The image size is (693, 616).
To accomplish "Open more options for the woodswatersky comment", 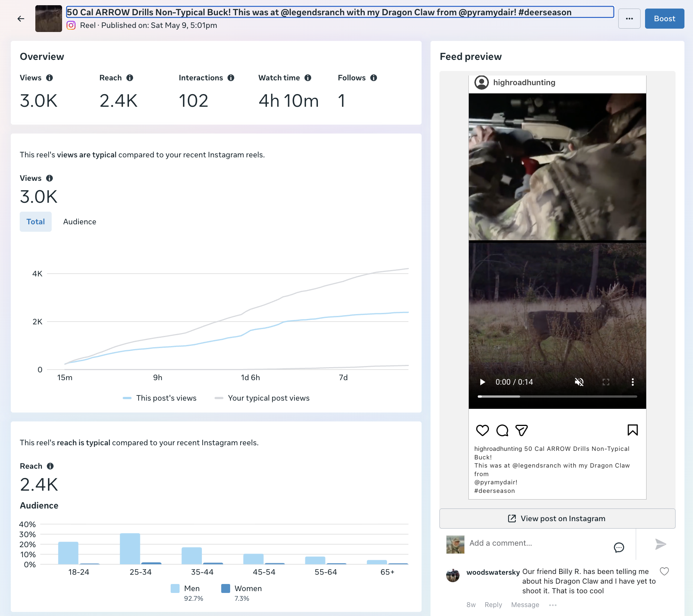I will pos(553,605).
